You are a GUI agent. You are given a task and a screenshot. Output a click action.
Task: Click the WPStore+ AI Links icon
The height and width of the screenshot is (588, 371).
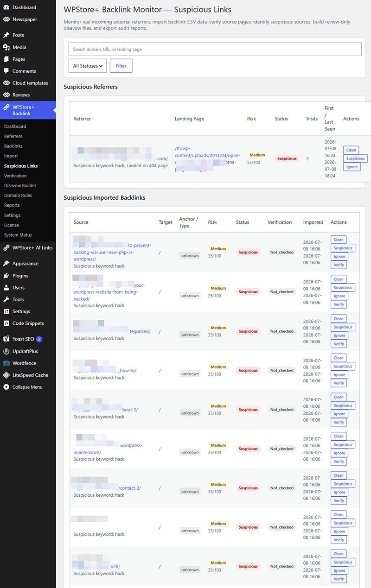[6, 248]
